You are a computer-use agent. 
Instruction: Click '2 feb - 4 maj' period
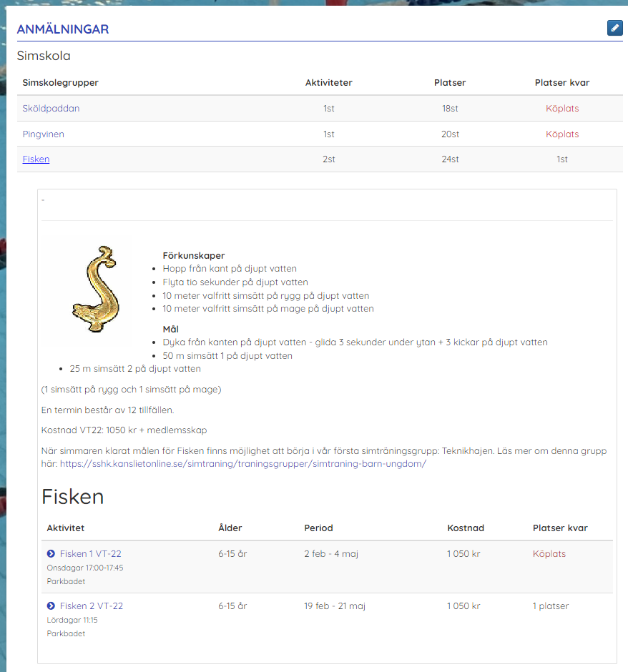[331, 554]
